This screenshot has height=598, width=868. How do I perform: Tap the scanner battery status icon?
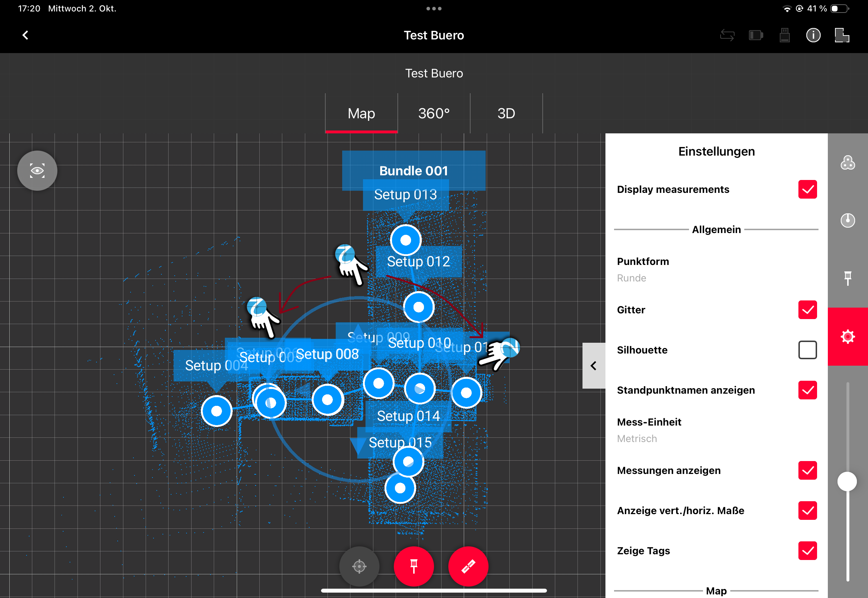pos(756,35)
